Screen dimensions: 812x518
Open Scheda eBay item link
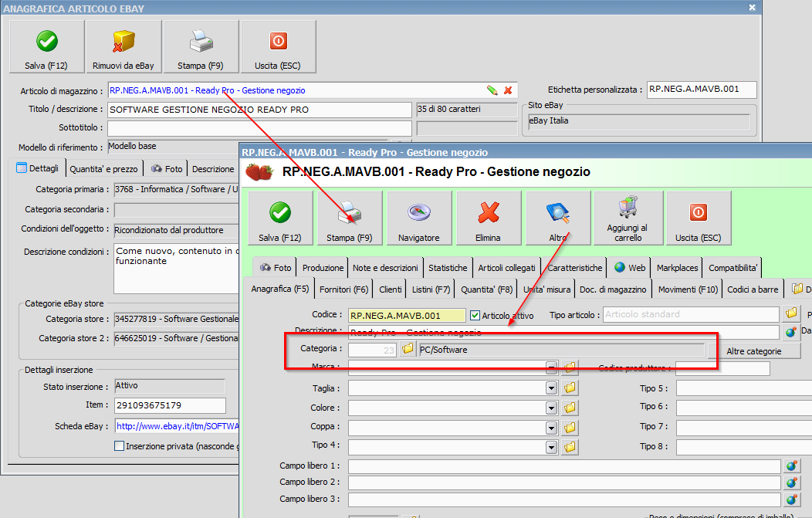pyautogui.click(x=177, y=426)
